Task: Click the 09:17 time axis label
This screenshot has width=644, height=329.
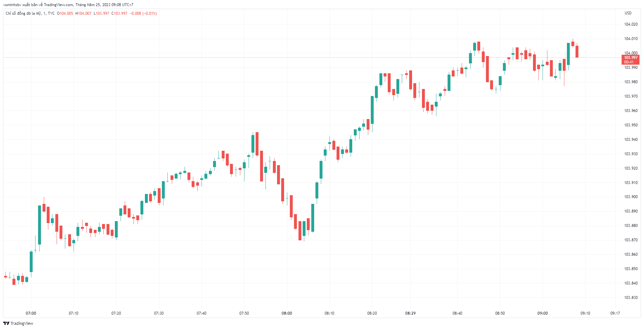Action: (615, 313)
